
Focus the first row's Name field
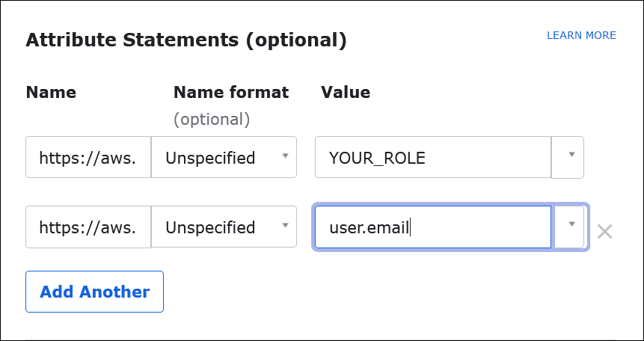click(88, 158)
